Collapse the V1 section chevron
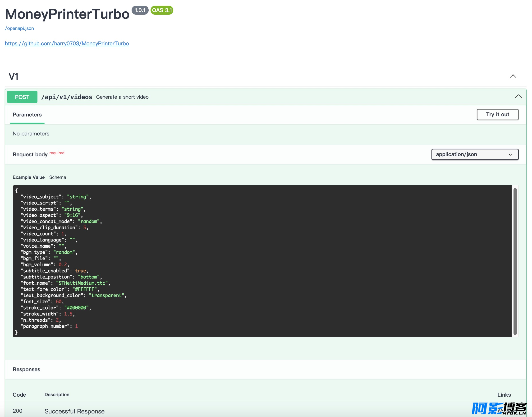532x417 pixels. click(513, 76)
